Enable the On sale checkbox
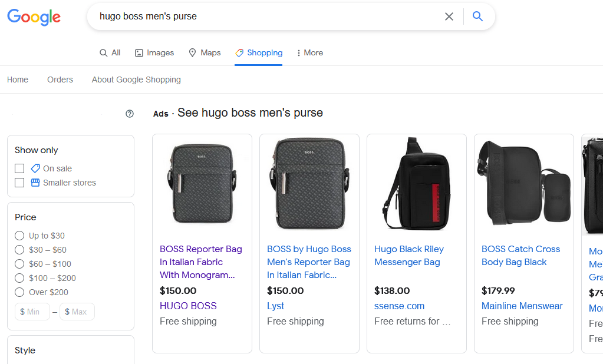 (19, 168)
